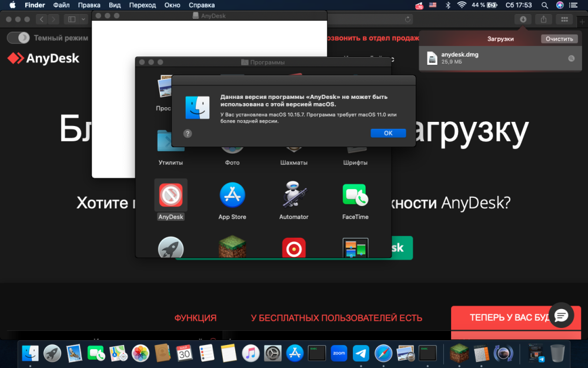
Task: Show Safari tab overview grid
Action: [564, 19]
